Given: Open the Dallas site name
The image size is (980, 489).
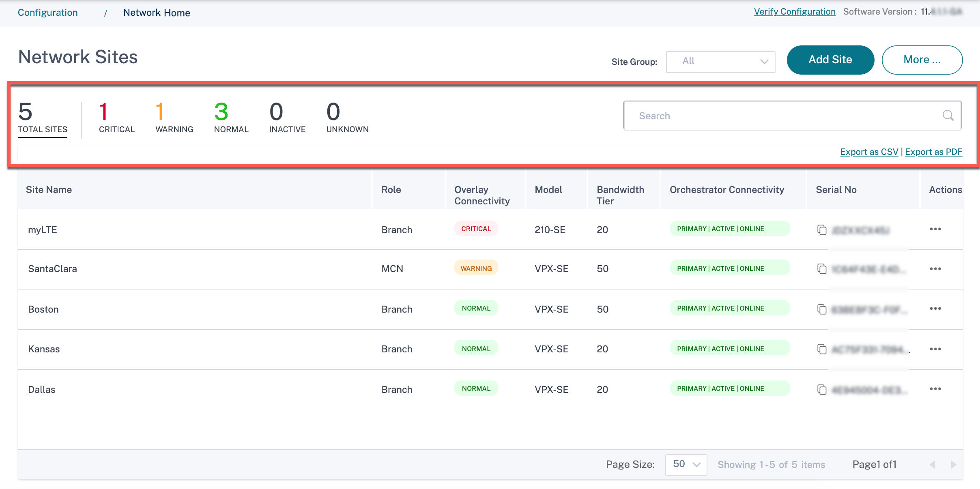Looking at the screenshot, I should [42, 390].
